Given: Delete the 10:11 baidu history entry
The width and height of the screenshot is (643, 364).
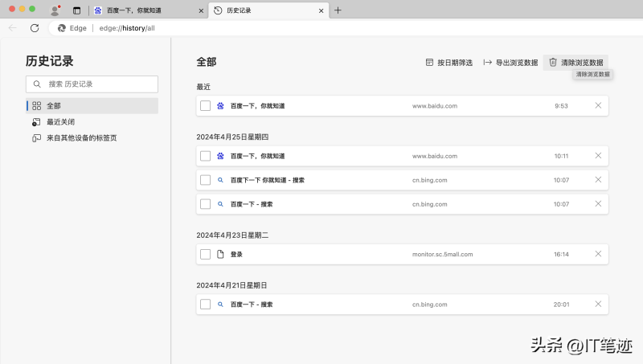Looking at the screenshot, I should tap(598, 155).
